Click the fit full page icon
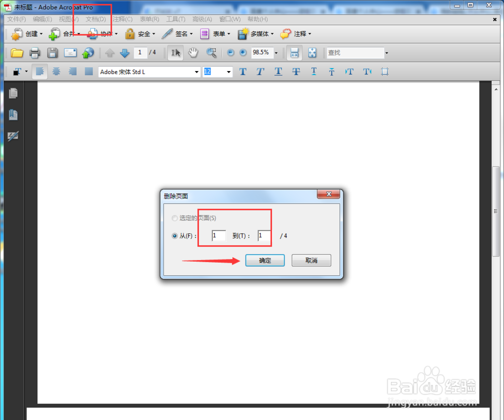The width and height of the screenshot is (504, 420). click(312, 53)
